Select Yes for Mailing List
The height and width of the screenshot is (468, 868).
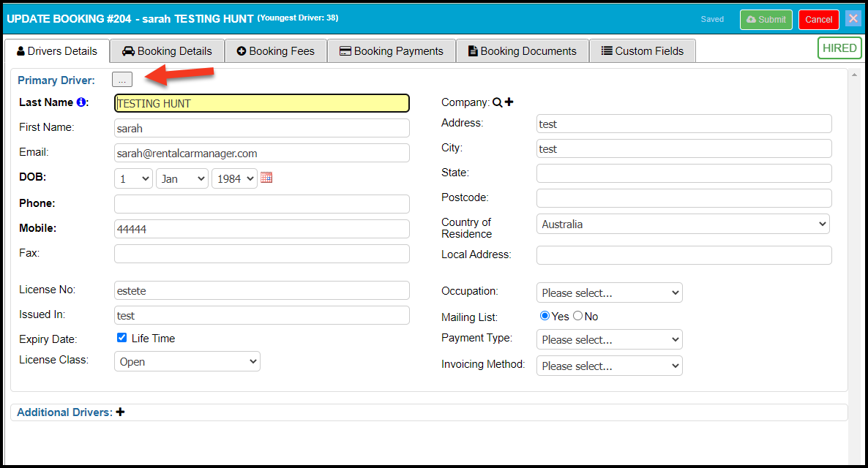545,316
